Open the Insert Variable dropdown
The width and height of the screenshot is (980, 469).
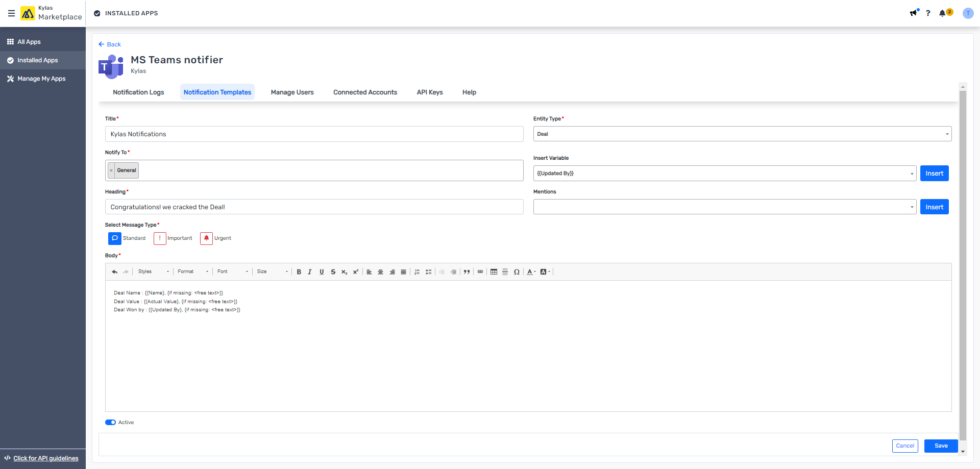pyautogui.click(x=725, y=174)
